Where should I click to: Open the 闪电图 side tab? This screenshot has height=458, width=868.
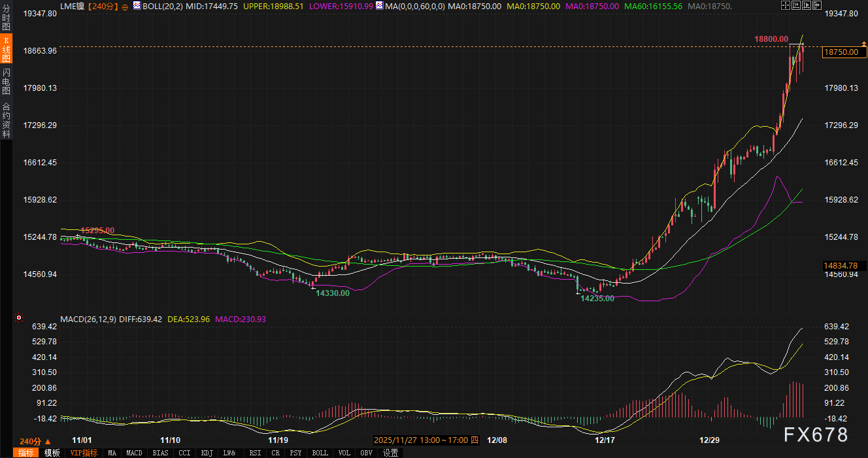point(6,82)
